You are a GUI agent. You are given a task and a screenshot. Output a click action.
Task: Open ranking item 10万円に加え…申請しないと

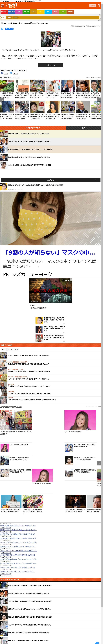pos(51,601)
